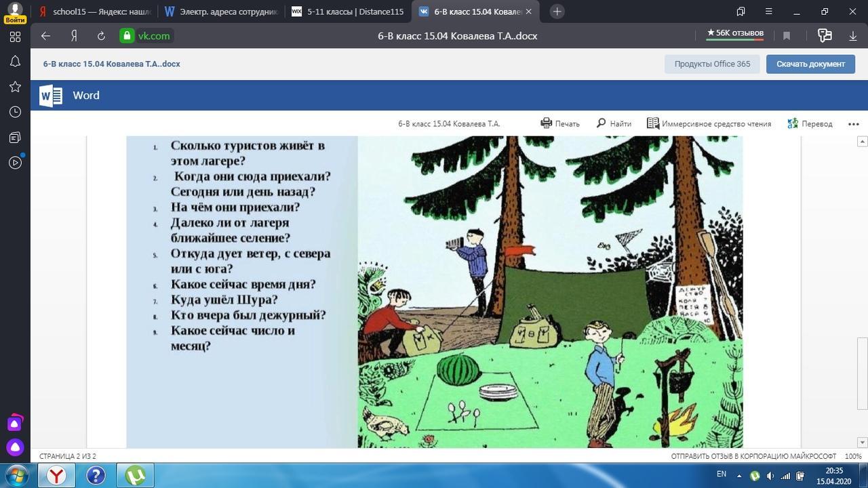Click Продукты Office 365 button
The width and height of the screenshot is (868, 488).
(x=712, y=64)
